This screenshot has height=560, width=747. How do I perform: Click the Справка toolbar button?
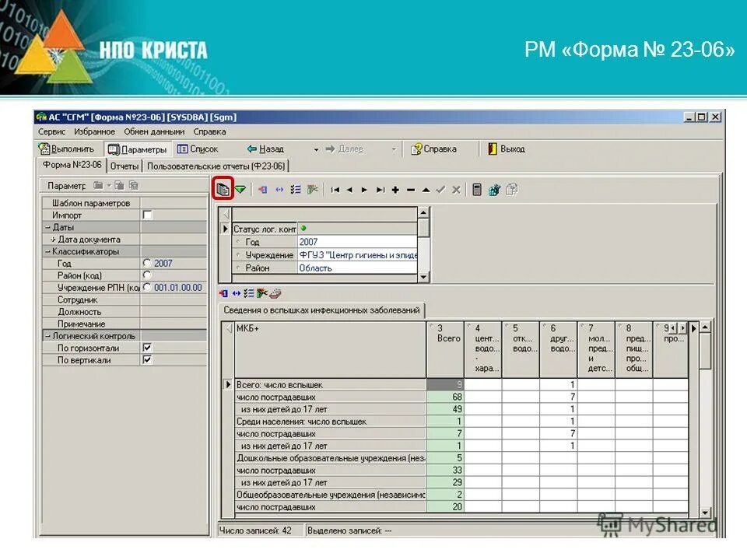pyautogui.click(x=434, y=149)
